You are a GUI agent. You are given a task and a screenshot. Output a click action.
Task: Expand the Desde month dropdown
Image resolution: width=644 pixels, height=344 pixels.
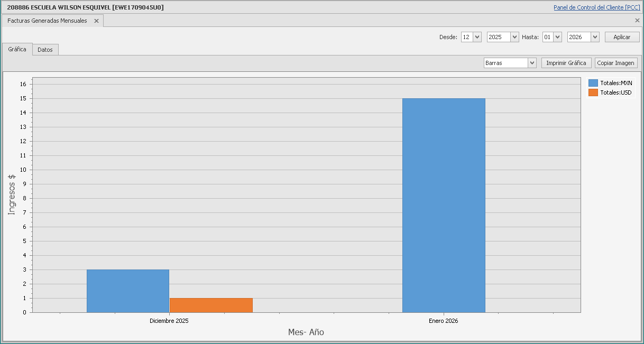[x=477, y=37]
